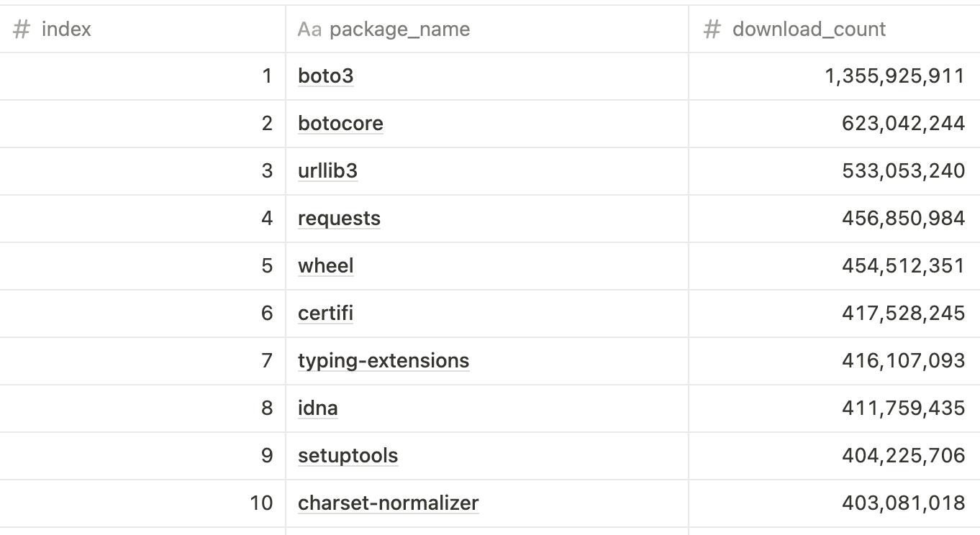Open the botocore page link

pos(340,123)
